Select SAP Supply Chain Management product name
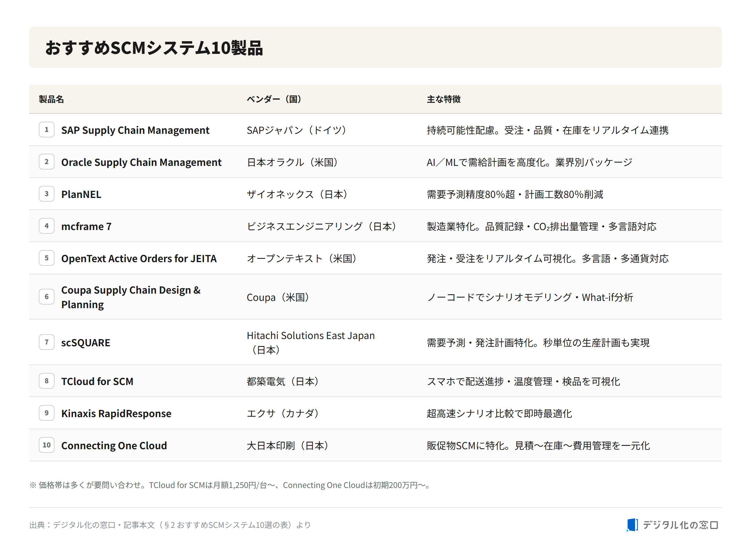Viewport: 751px width, 560px height. pyautogui.click(x=135, y=130)
